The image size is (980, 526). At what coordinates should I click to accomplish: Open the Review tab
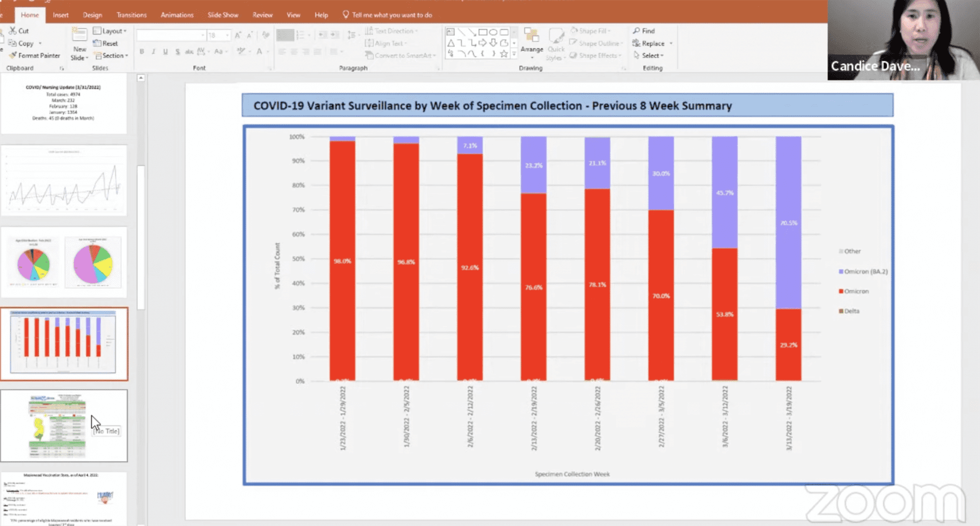tap(263, 15)
